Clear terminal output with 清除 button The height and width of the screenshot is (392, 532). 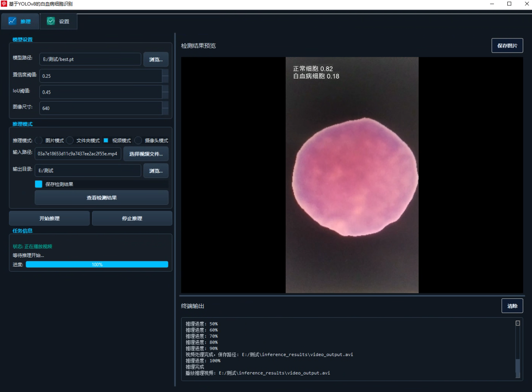pos(512,306)
